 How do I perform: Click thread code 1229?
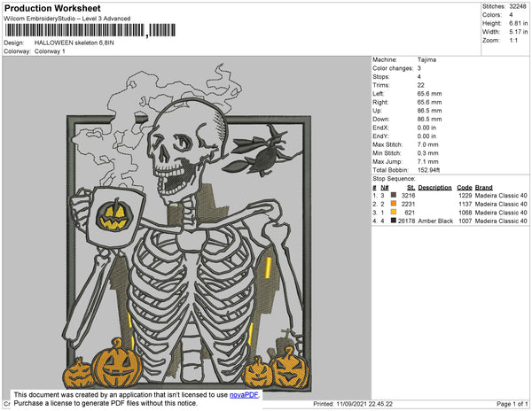pos(465,196)
